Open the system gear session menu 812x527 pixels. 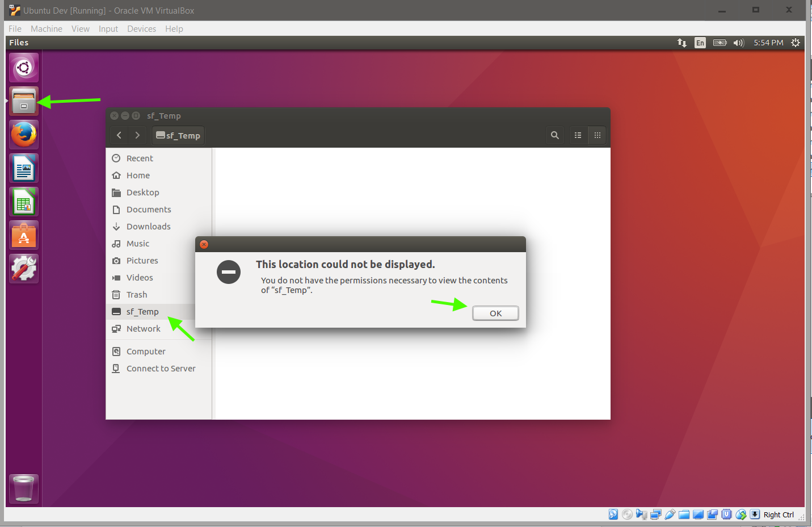[x=796, y=43]
